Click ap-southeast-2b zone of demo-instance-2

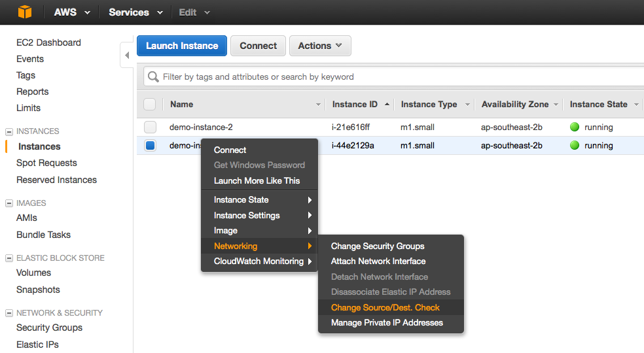pyautogui.click(x=512, y=127)
